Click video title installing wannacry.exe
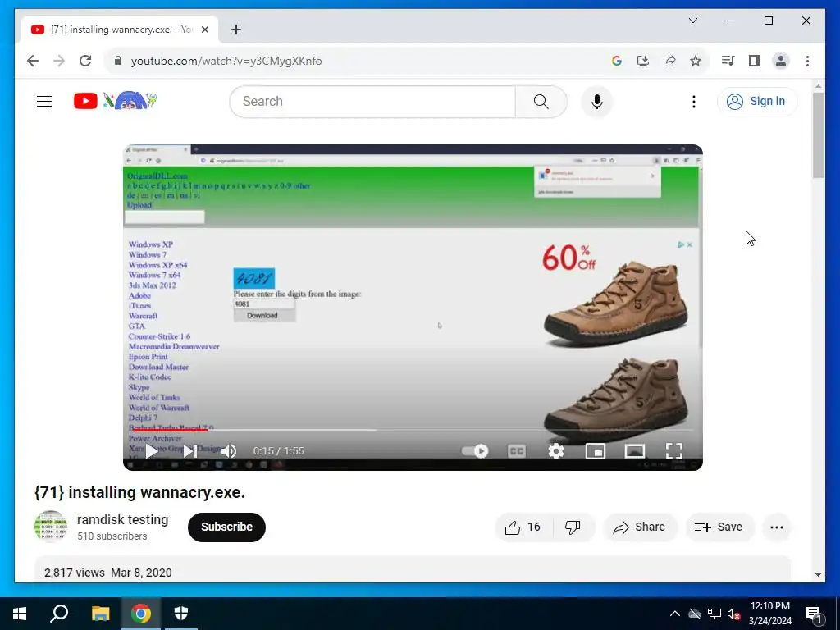This screenshot has height=630, width=840. pos(139,492)
